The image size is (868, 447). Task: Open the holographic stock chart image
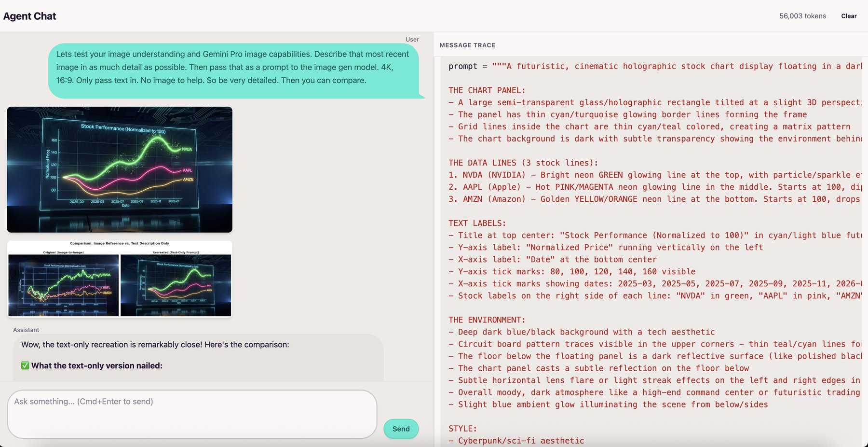[120, 169]
